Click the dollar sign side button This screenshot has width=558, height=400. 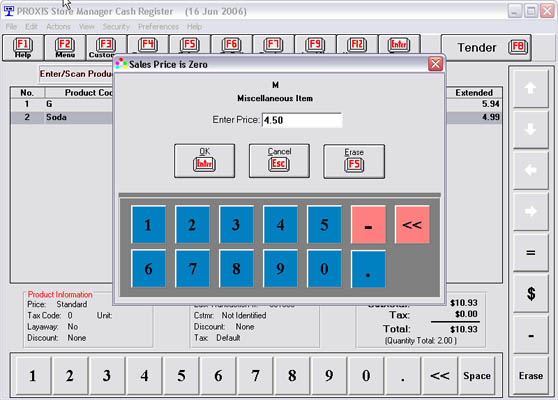click(530, 294)
